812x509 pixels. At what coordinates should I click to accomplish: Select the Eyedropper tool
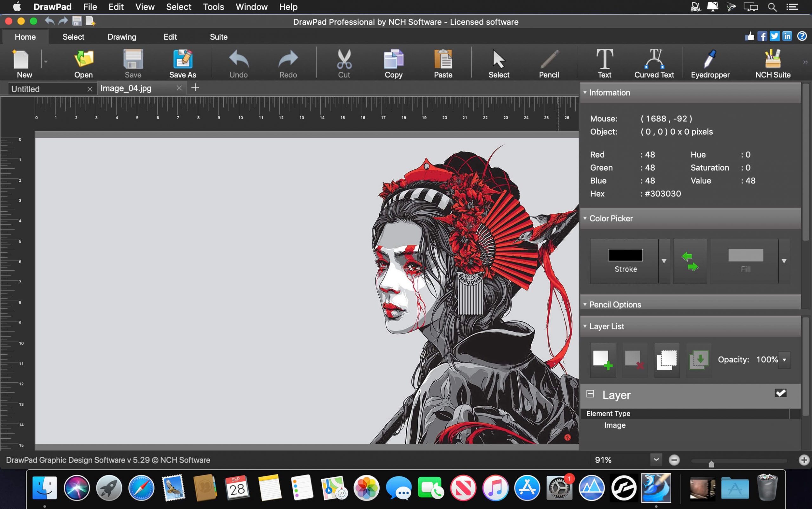710,63
